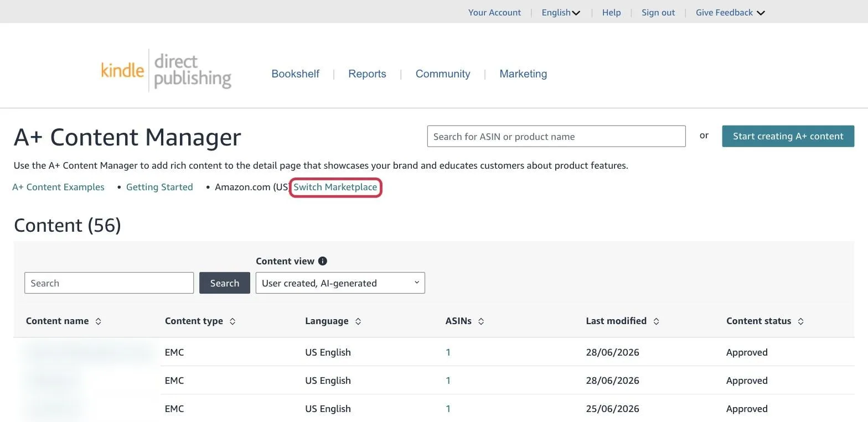
Task: Click the Search button
Action: (x=225, y=283)
